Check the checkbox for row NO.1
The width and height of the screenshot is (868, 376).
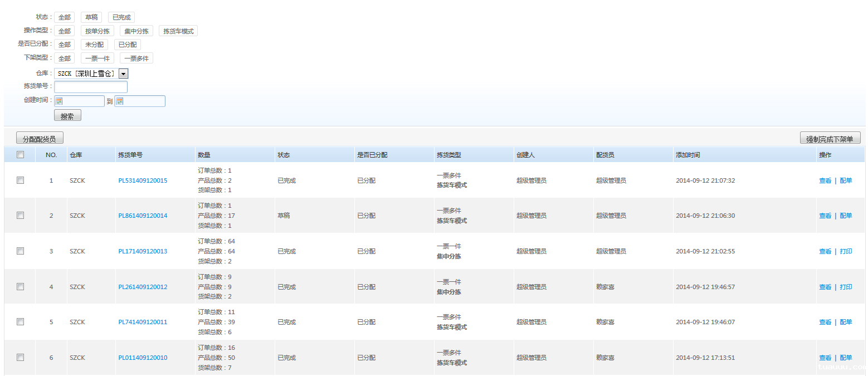(20, 180)
